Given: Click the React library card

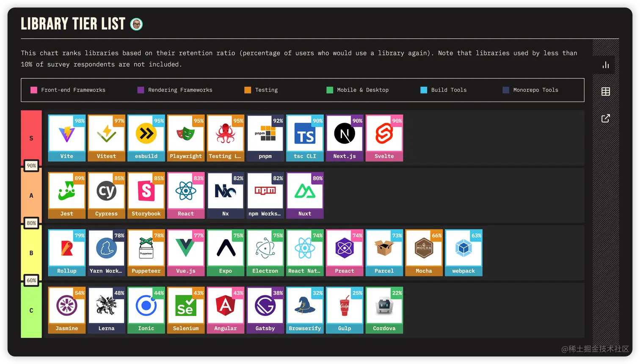Looking at the screenshot, I should click(x=186, y=195).
